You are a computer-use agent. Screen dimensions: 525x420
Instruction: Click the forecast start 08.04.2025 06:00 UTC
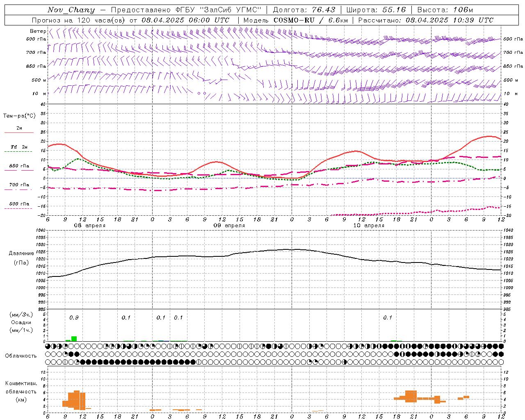[185, 20]
